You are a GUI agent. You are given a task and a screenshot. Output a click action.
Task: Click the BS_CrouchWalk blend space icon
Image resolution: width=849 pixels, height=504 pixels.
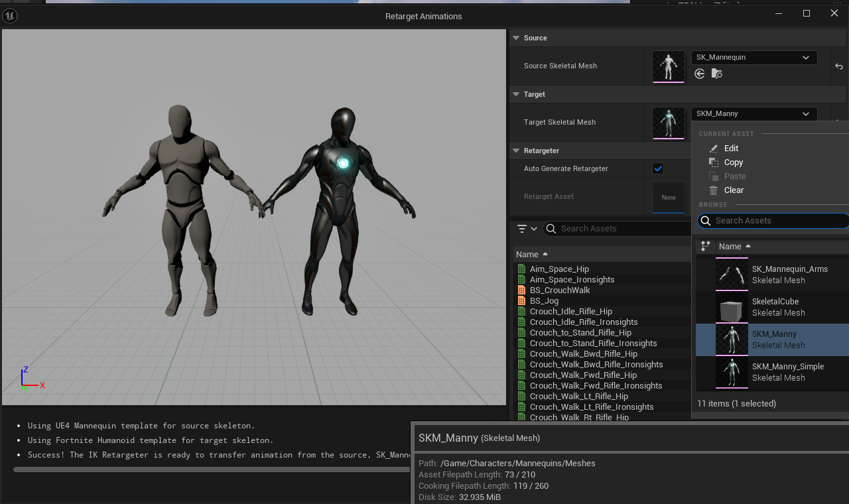pyautogui.click(x=521, y=290)
